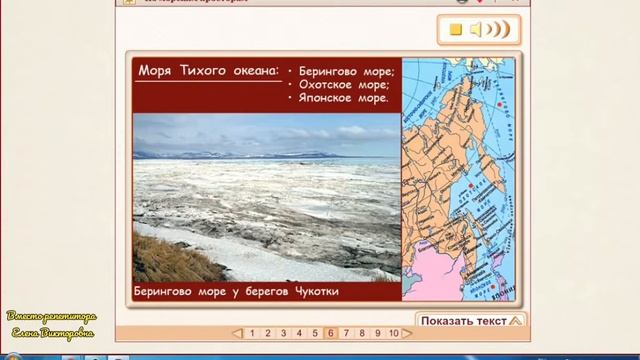Open slide page 3
The height and width of the screenshot is (360, 640).
tap(284, 333)
